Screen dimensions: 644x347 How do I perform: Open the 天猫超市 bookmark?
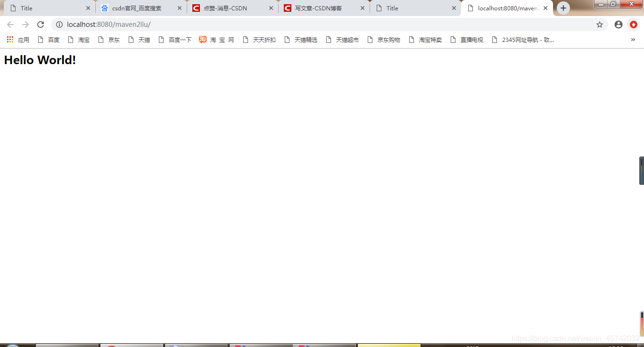click(x=342, y=40)
